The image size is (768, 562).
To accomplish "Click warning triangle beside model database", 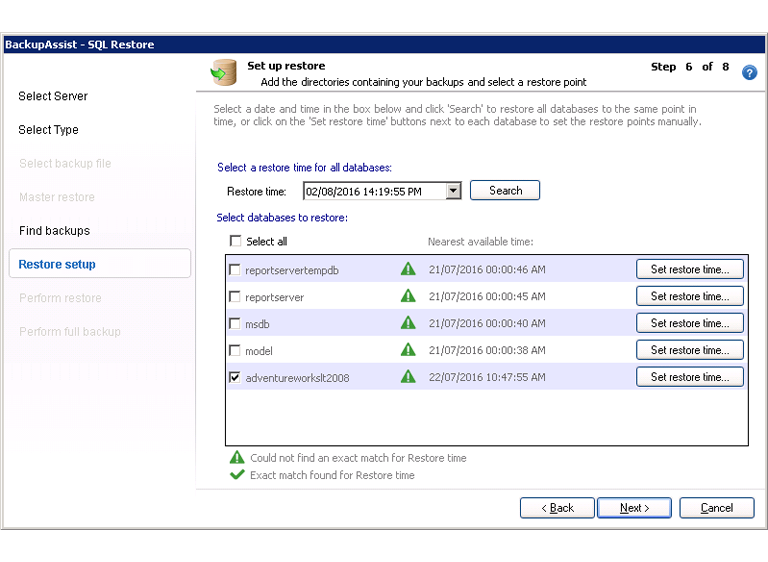I will pyautogui.click(x=408, y=350).
